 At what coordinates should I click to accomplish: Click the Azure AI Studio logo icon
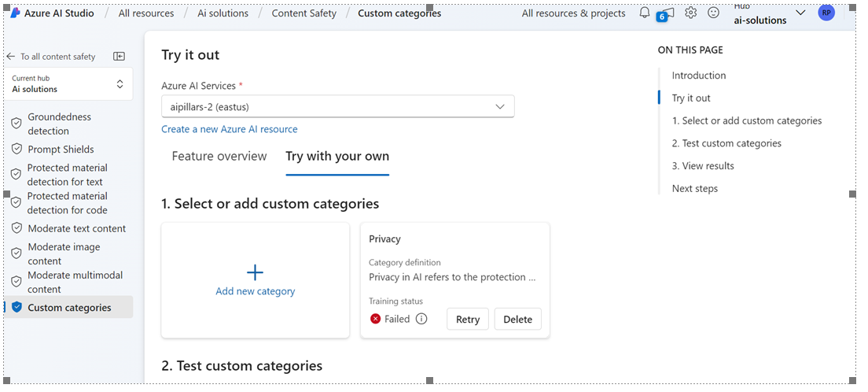(15, 13)
